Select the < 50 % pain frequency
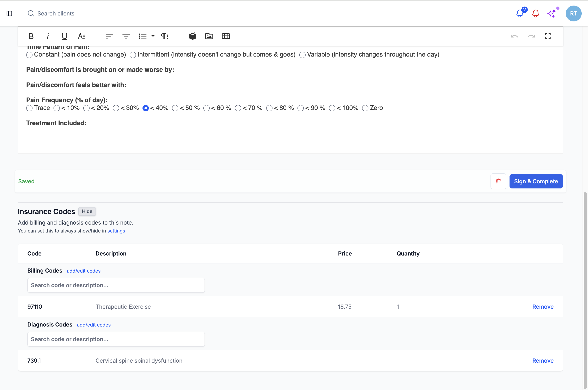Screen dimensions: 588x390 (175, 108)
